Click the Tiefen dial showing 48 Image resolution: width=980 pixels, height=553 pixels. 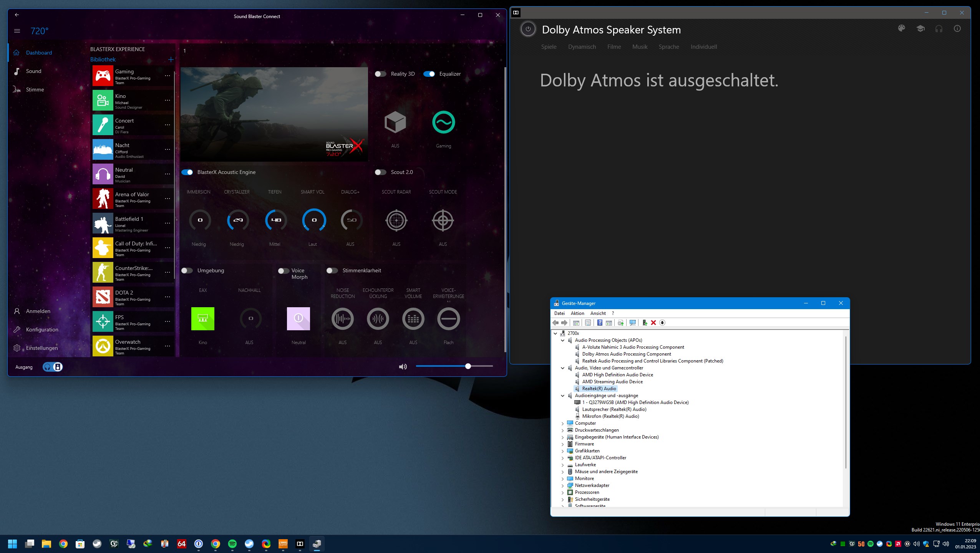[x=275, y=220]
